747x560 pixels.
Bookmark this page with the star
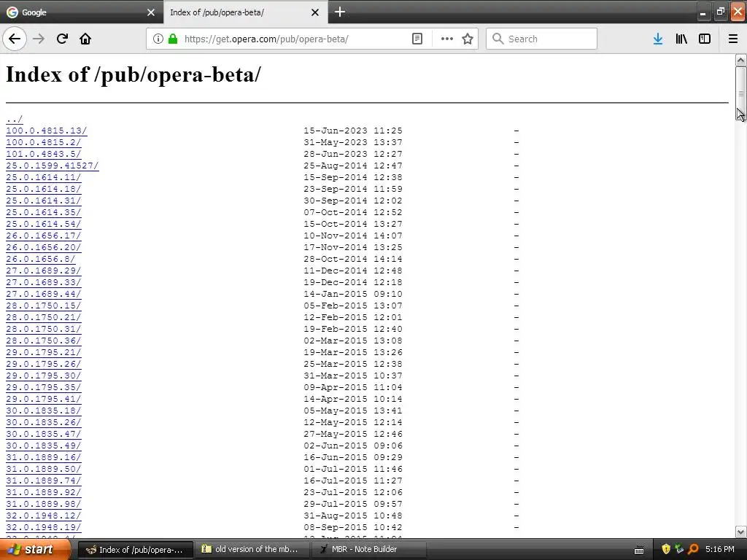[468, 39]
